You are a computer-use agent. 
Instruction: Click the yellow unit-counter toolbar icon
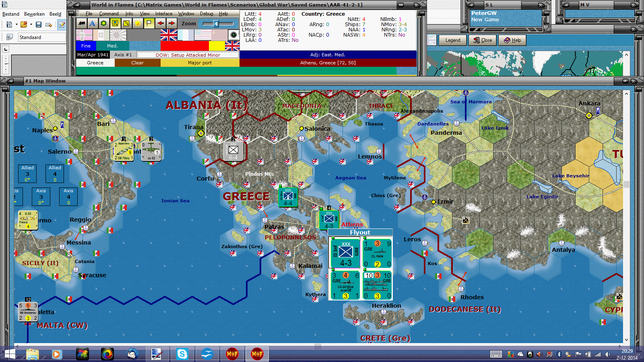coord(115,23)
